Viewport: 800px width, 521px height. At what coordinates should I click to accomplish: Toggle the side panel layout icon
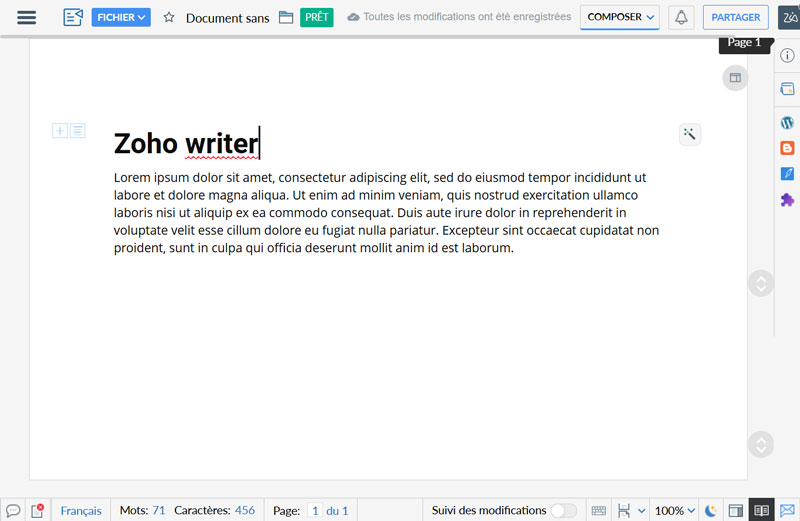[x=736, y=510]
